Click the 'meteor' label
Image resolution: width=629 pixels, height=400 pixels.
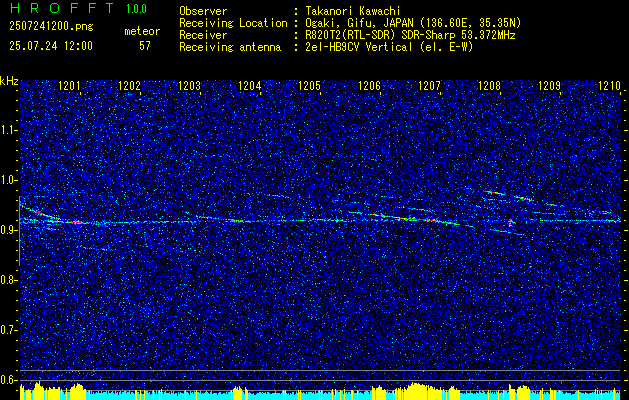click(x=142, y=31)
